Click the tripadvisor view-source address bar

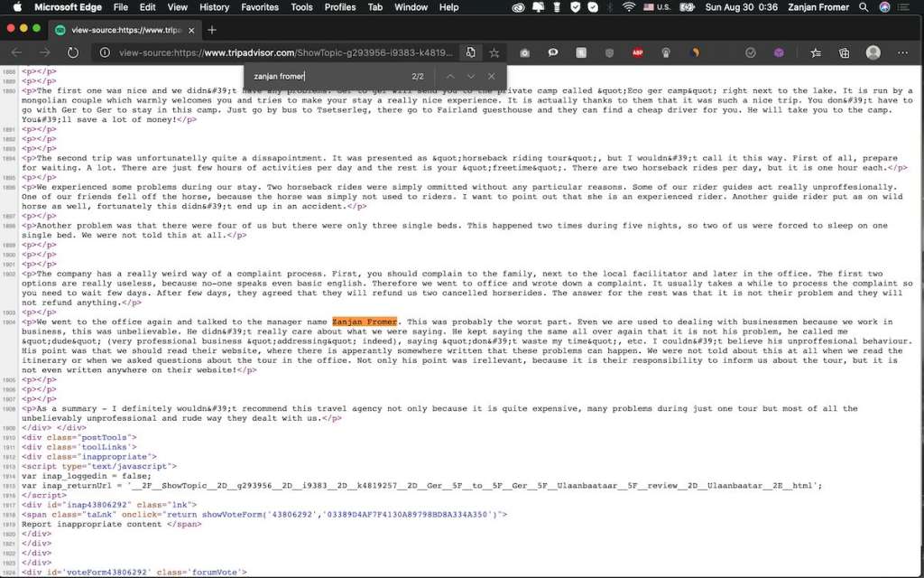point(286,52)
